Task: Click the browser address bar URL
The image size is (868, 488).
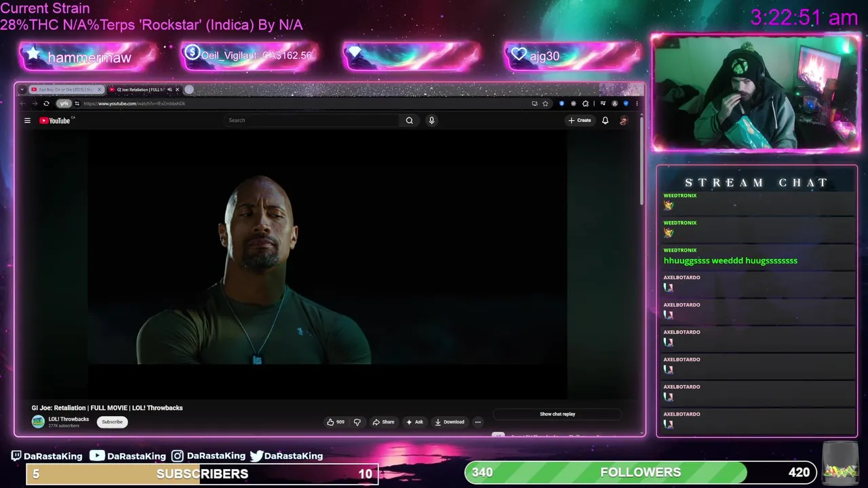Action: click(134, 104)
